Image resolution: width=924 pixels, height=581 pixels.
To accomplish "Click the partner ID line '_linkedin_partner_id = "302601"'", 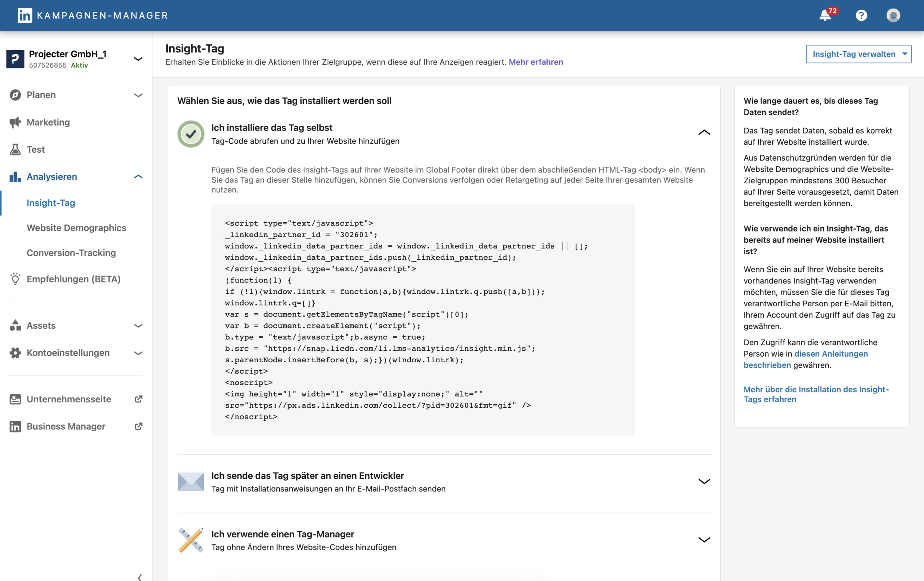I will (301, 235).
